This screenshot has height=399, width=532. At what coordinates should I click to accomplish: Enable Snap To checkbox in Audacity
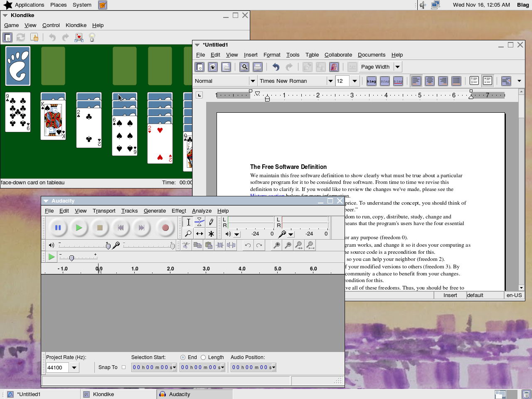point(123,367)
